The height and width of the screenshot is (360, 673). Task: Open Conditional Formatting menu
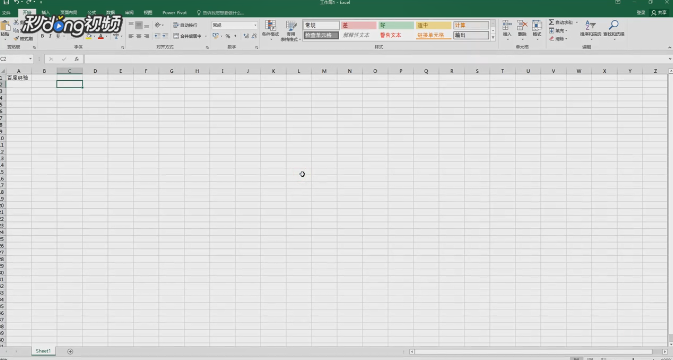tap(270, 30)
